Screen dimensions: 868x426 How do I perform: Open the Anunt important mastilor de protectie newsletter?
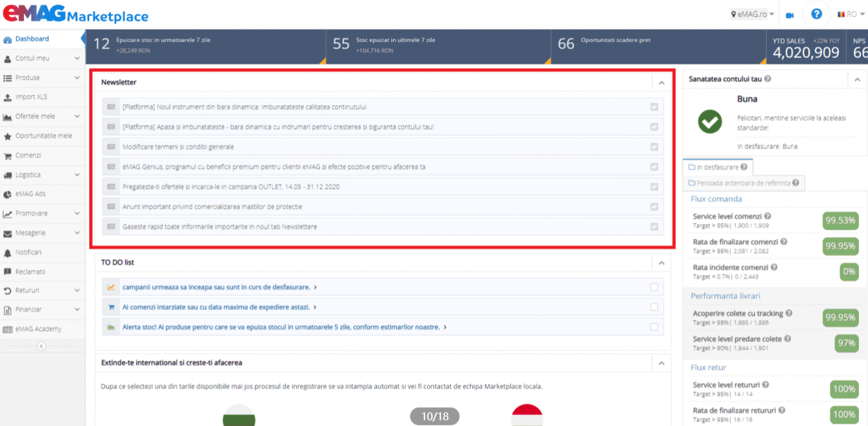click(x=212, y=207)
